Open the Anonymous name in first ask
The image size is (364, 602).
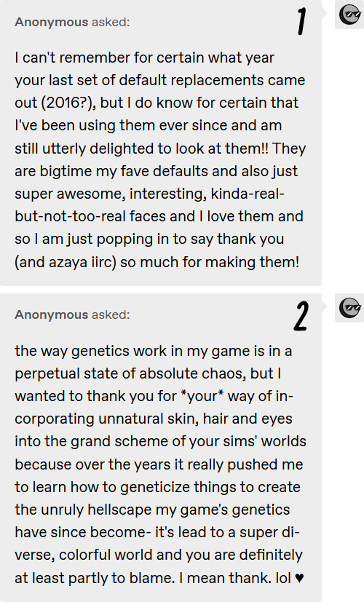tap(52, 23)
